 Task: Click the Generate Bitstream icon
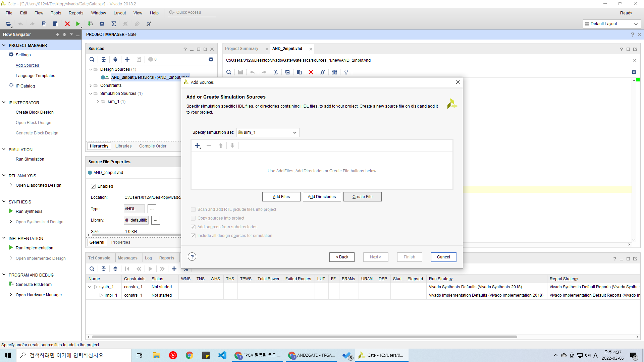[x=11, y=284]
